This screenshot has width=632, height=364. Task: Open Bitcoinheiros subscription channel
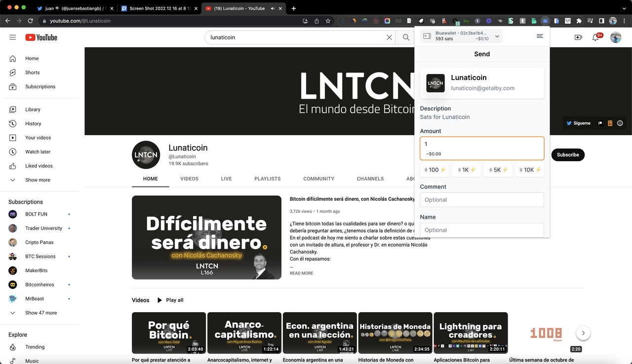pos(39,285)
